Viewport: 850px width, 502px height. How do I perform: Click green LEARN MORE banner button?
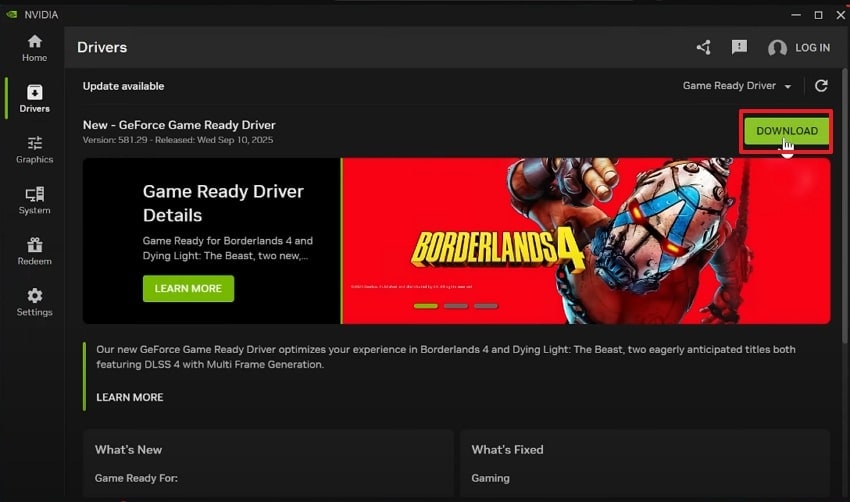coord(188,288)
